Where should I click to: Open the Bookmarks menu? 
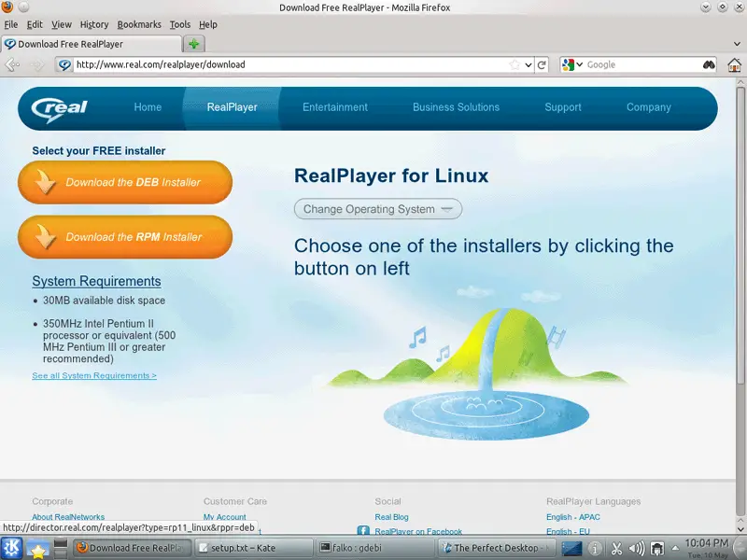[139, 24]
